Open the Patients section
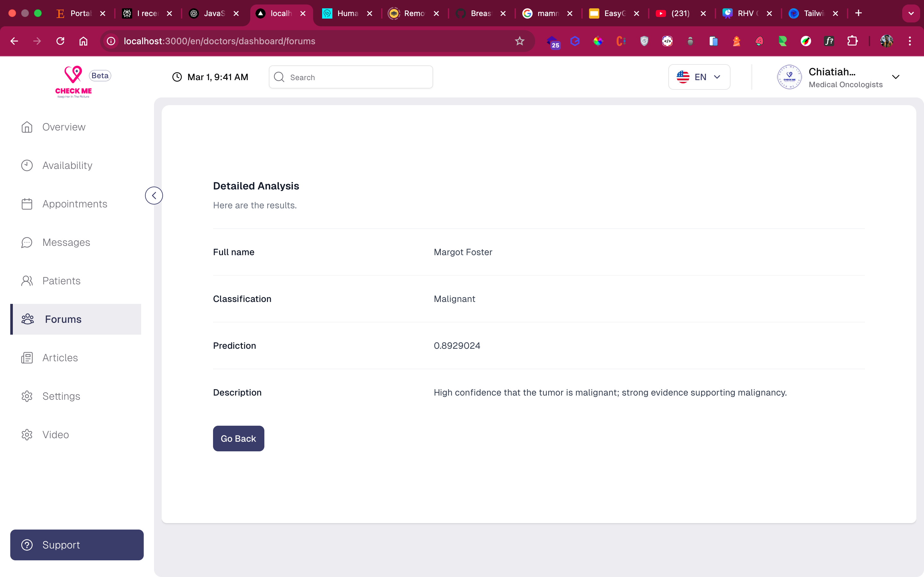Viewport: 924px width, 577px height. click(61, 281)
